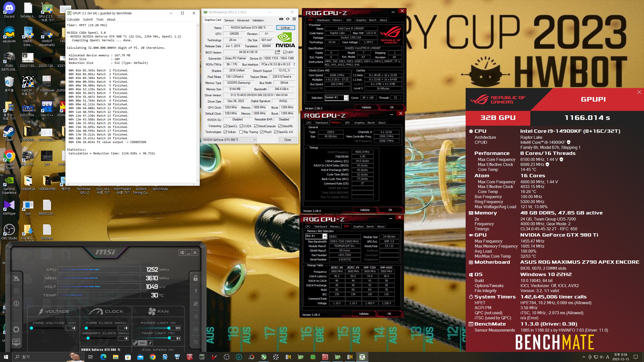The width and height of the screenshot is (644, 362).
Task: Toggle the Afterburner profile lock icon
Action: [x=195, y=278]
